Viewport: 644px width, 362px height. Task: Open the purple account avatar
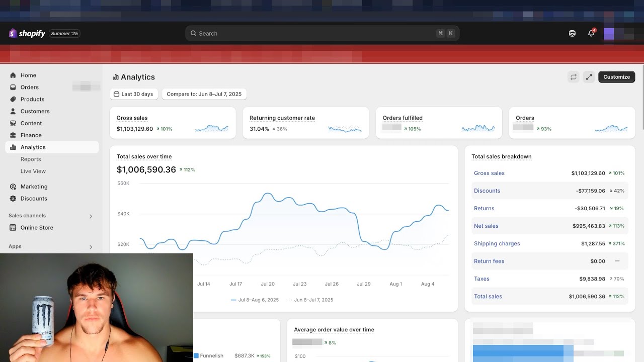[609, 34]
